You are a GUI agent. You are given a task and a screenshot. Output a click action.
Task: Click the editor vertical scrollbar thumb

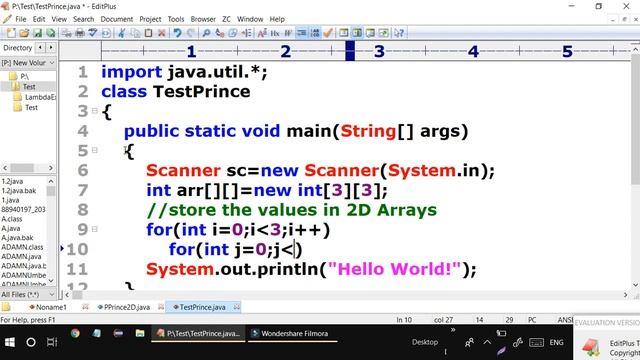click(x=636, y=119)
